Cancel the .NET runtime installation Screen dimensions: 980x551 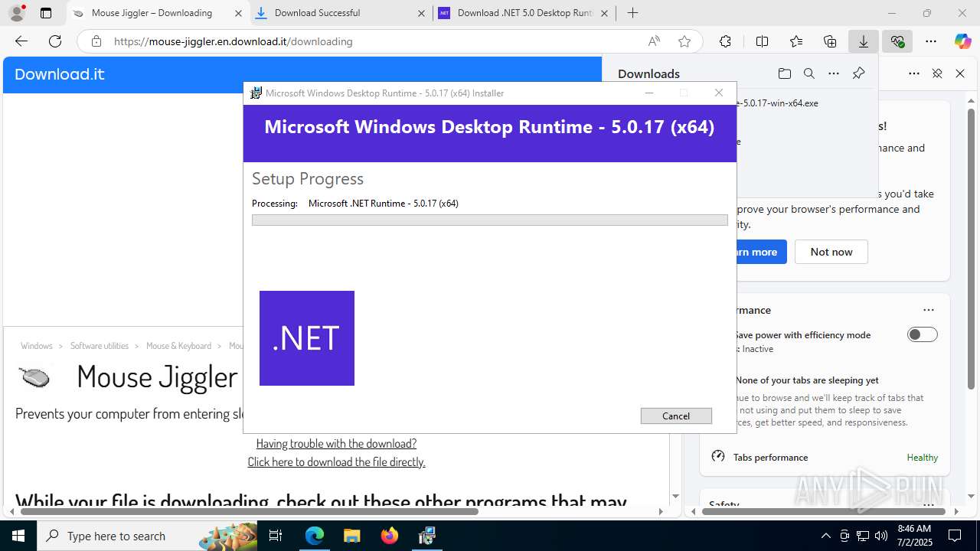tap(676, 416)
